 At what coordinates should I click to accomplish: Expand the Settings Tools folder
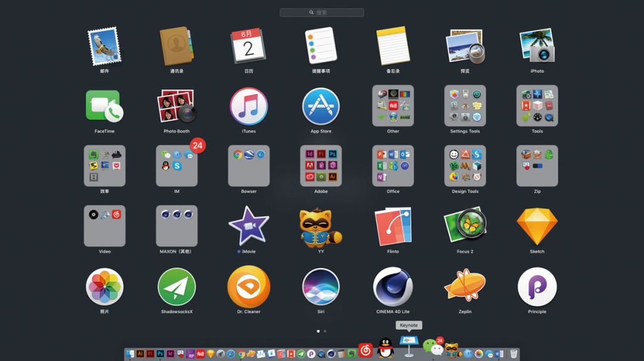(465, 105)
